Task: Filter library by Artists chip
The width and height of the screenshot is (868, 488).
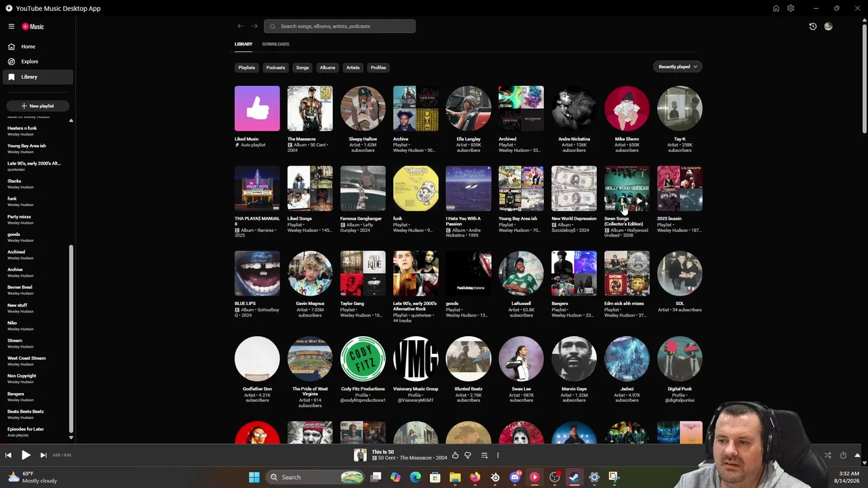Action: [x=353, y=68]
